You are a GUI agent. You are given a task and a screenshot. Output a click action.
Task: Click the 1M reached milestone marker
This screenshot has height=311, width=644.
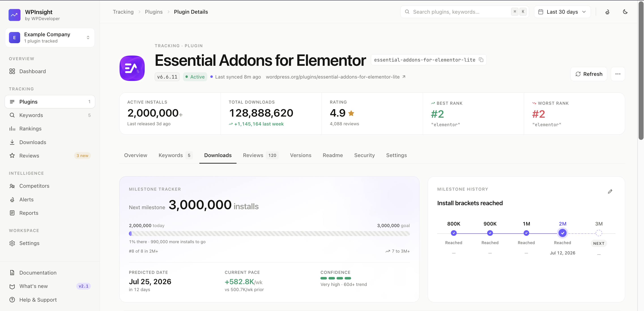[526, 233]
